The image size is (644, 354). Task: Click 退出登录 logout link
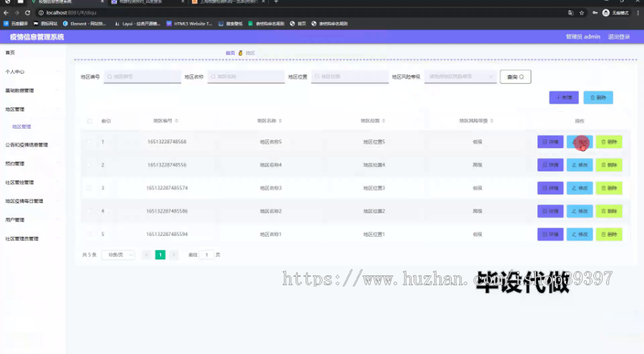tap(618, 36)
